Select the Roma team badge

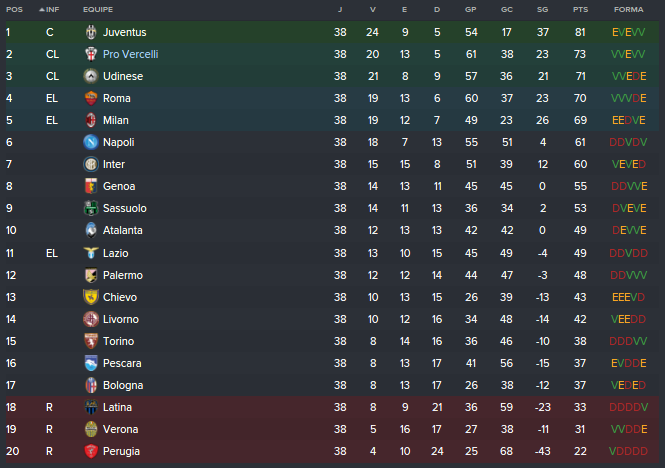click(90, 98)
